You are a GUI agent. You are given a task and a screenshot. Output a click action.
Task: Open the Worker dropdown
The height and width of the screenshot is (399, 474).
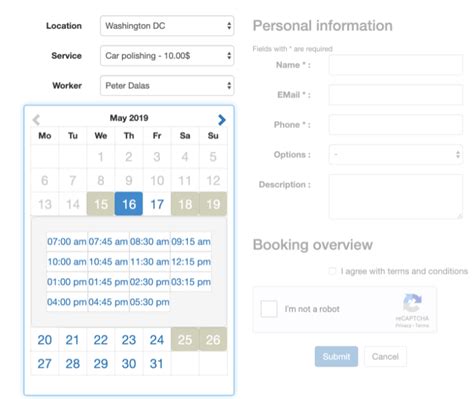pyautogui.click(x=167, y=86)
